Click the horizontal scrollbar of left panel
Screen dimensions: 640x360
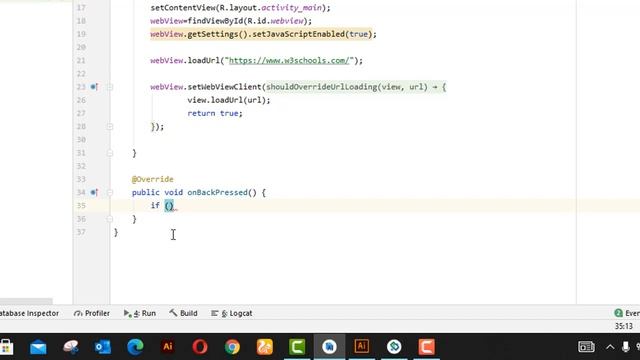(26, 301)
